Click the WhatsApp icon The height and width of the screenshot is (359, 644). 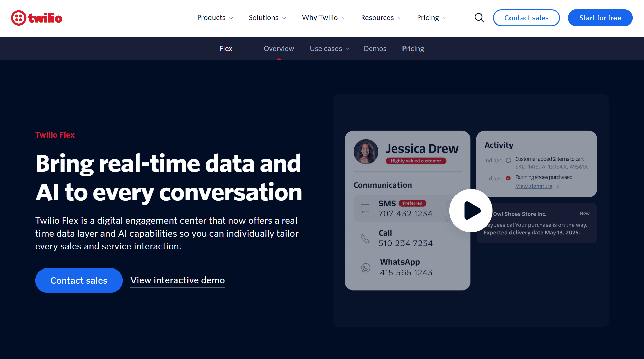(366, 267)
